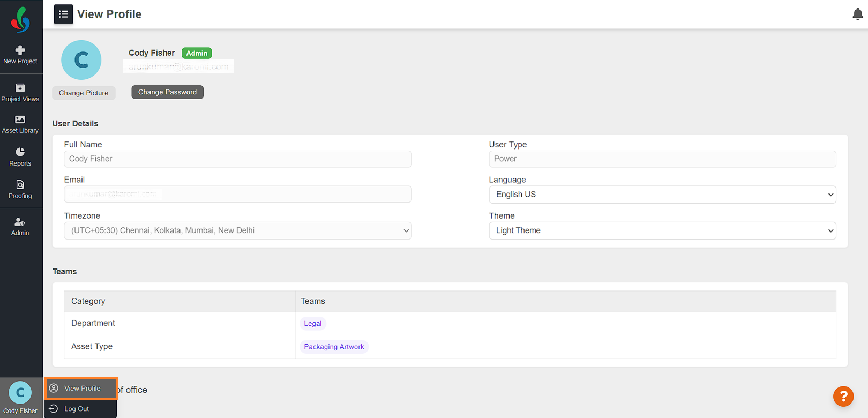Click the Category column header
This screenshot has height=418, width=868.
[179, 301]
